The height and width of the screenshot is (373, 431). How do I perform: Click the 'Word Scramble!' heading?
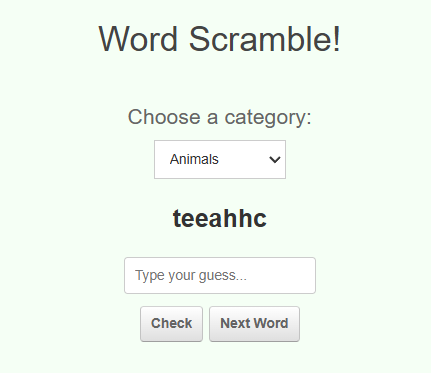[220, 39]
